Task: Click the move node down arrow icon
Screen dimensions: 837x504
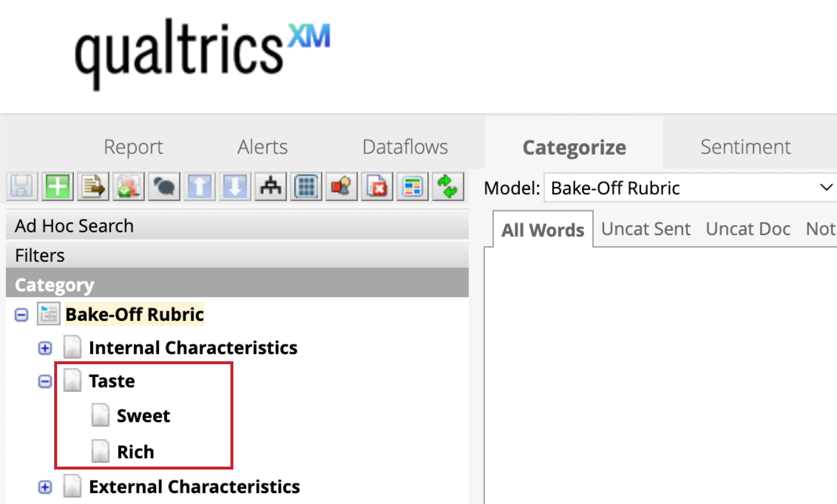Action: [234, 186]
